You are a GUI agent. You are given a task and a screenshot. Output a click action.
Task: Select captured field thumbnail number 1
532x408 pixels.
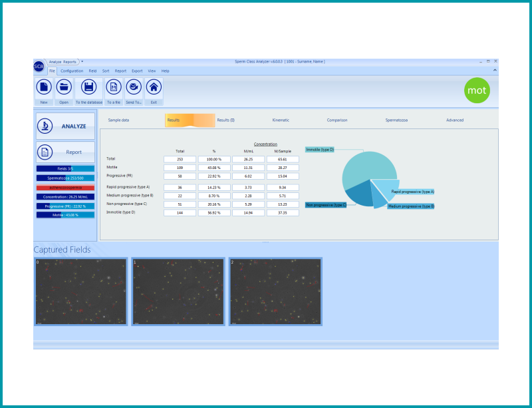[178, 292]
